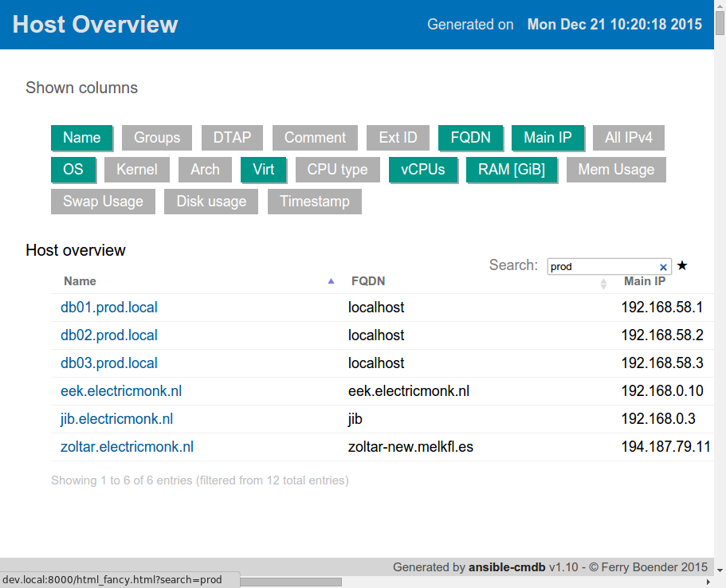
Task: Click the vertical scrollbar up arrow
Action: (x=720, y=6)
